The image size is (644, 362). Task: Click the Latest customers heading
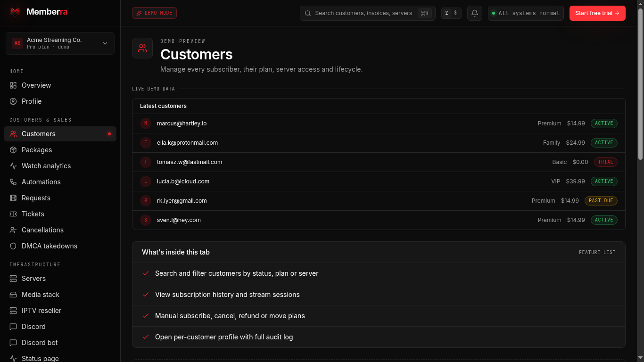pyautogui.click(x=163, y=106)
